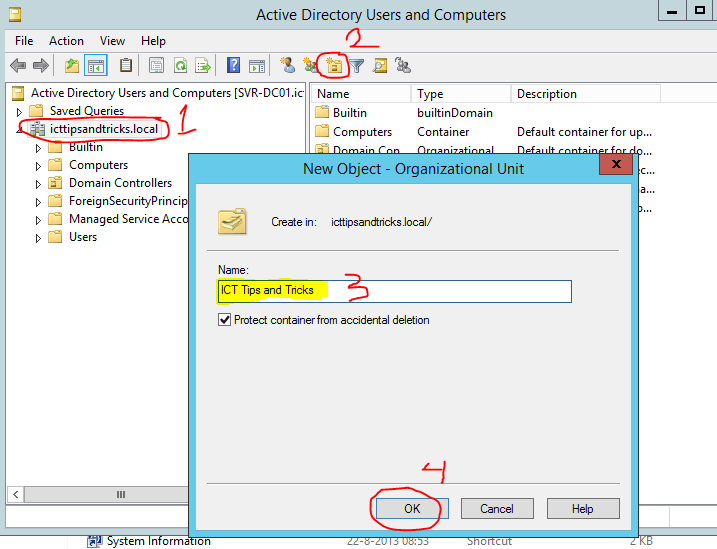Viewport: 717px width, 549px height.
Task: Select Saved Queries in tree
Action: coord(87,111)
